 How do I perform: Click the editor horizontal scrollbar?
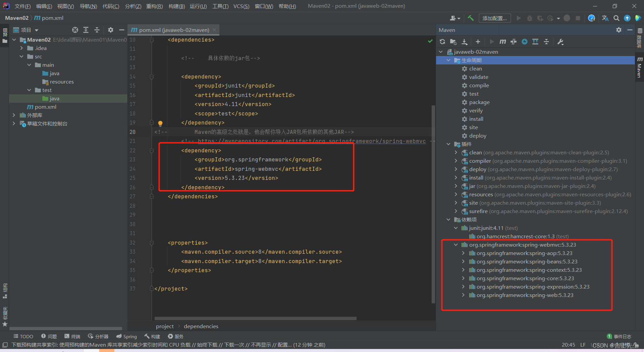pyautogui.click(x=255, y=318)
